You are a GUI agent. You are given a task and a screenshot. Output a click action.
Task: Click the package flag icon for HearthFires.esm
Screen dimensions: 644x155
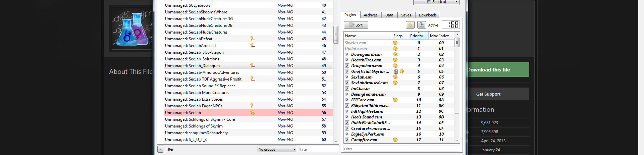pyautogui.click(x=395, y=60)
